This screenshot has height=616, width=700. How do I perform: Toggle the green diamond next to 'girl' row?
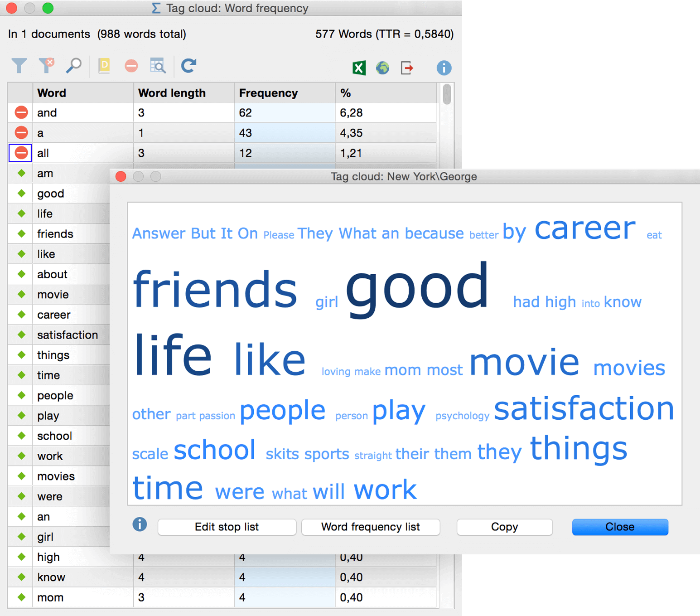[x=21, y=537]
